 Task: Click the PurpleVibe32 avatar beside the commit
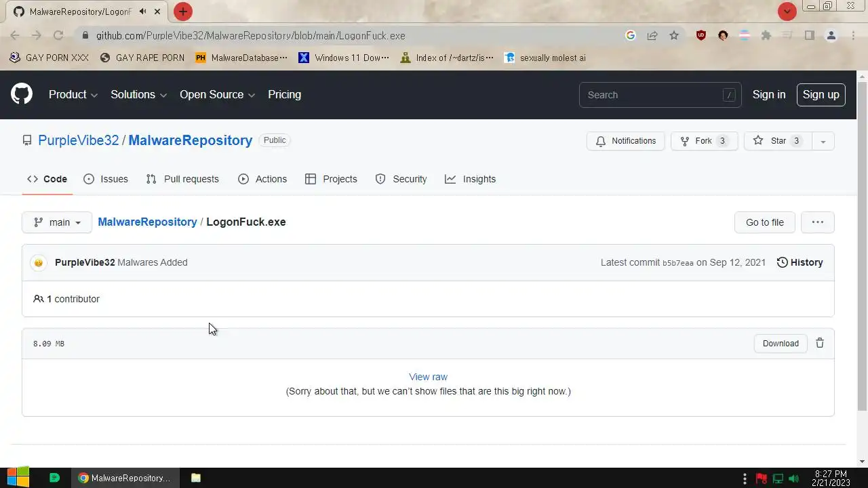tap(39, 262)
